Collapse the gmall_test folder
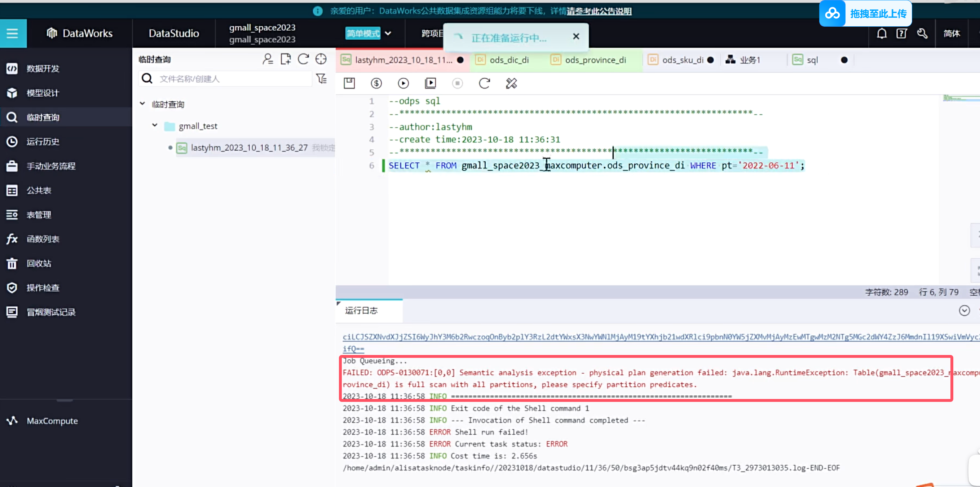This screenshot has width=980, height=487. coord(154,125)
